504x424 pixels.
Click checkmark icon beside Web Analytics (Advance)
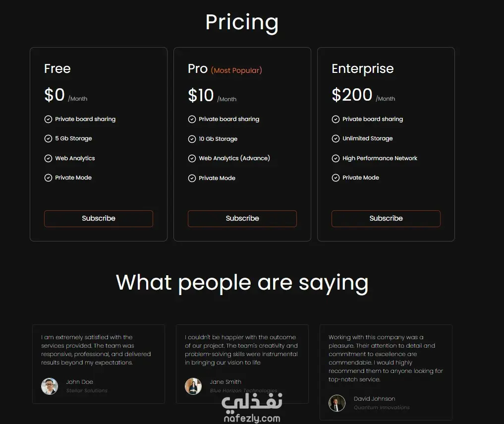click(192, 159)
